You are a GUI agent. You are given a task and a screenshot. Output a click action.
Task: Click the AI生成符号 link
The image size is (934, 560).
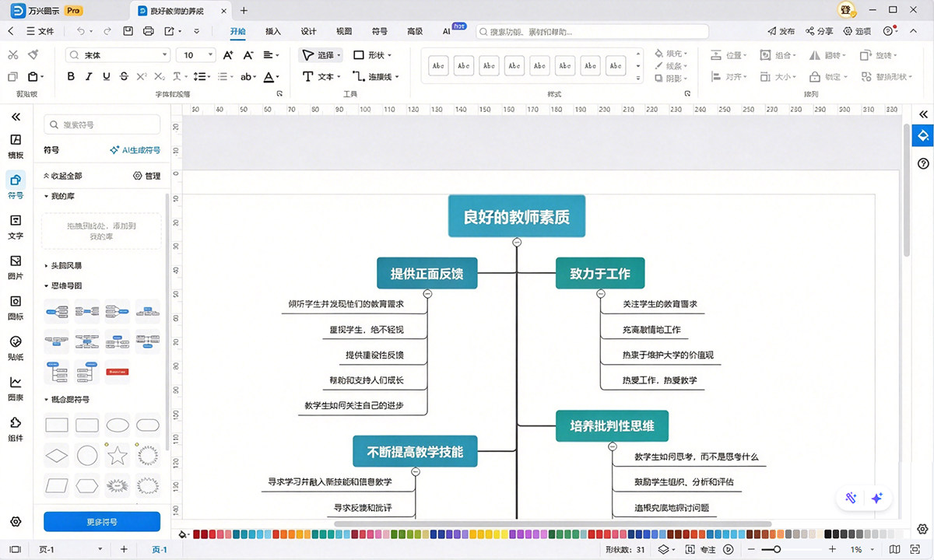click(135, 150)
